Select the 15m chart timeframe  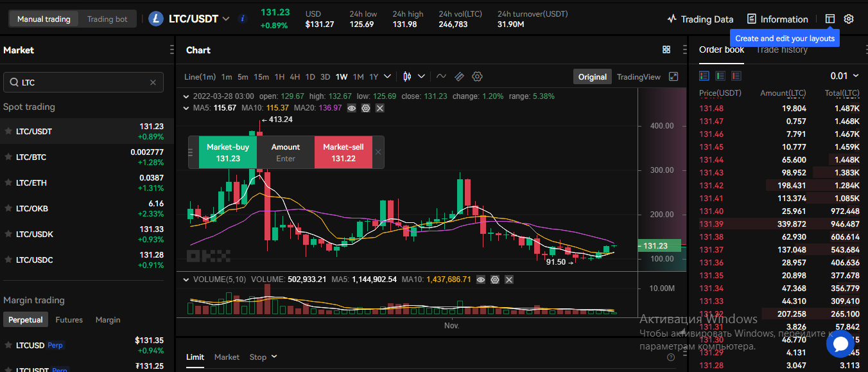coord(261,76)
